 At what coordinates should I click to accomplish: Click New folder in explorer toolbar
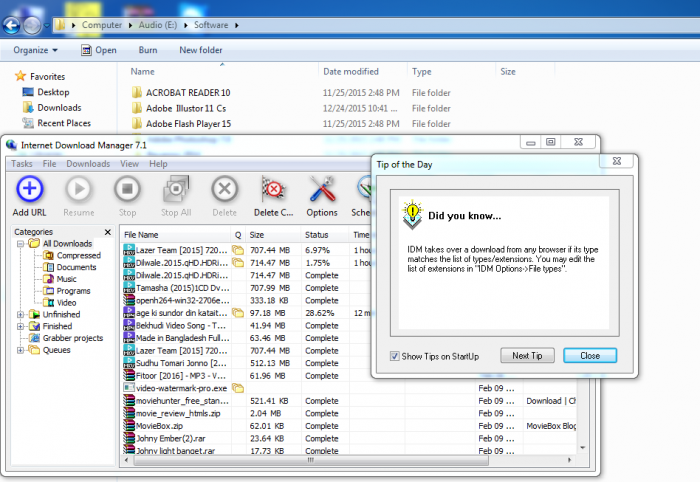pyautogui.click(x=201, y=50)
